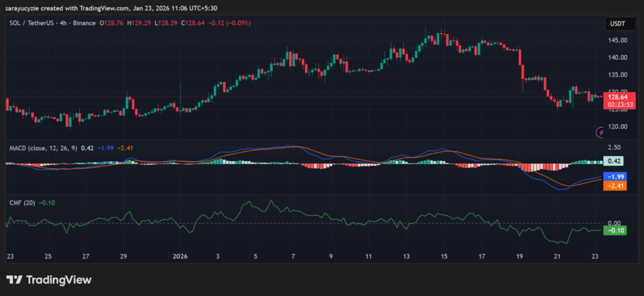Click the red 128.64 current price label
Screen dimensions: 644x296
click(x=619, y=98)
